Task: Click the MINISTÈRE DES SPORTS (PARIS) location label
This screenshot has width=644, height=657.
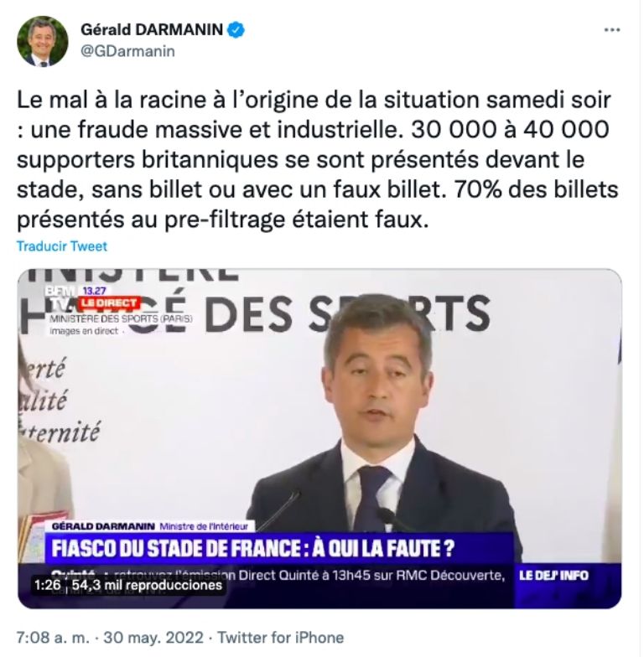Action: pyautogui.click(x=121, y=318)
